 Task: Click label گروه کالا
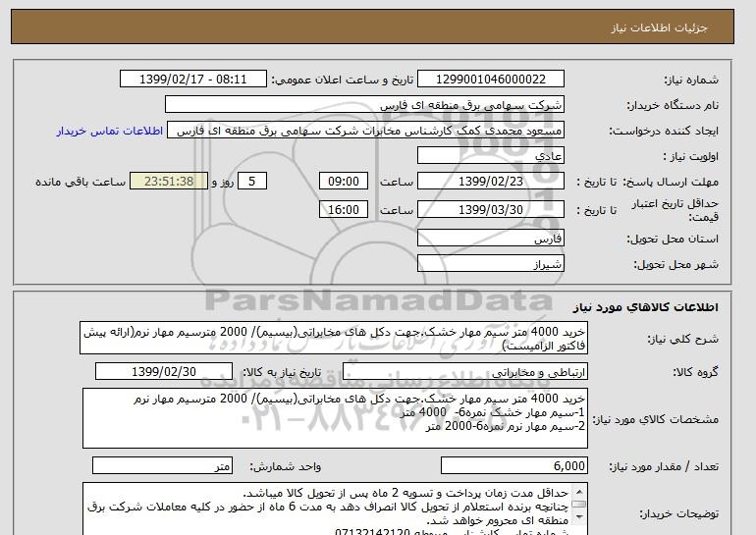point(696,372)
